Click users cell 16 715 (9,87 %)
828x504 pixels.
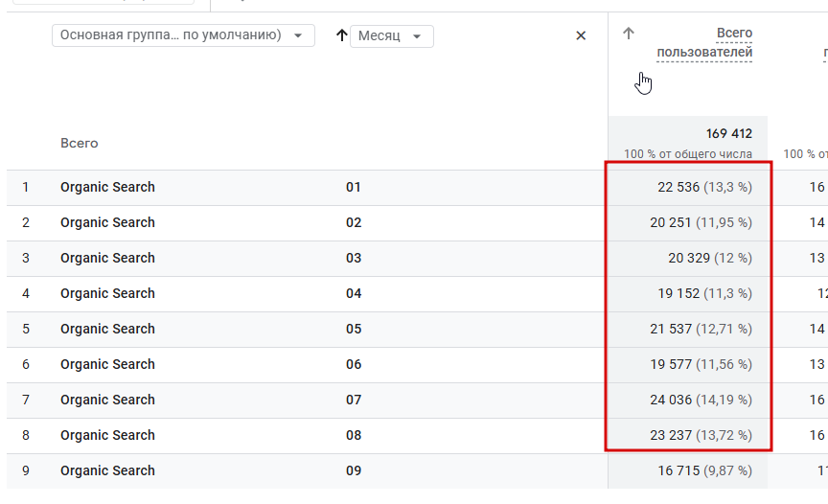coord(705,470)
